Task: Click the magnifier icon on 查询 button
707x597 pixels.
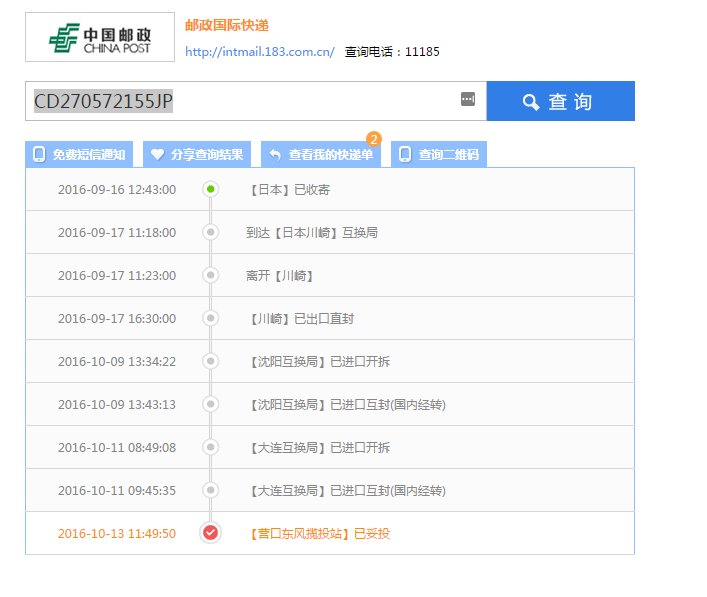Action: click(x=531, y=102)
